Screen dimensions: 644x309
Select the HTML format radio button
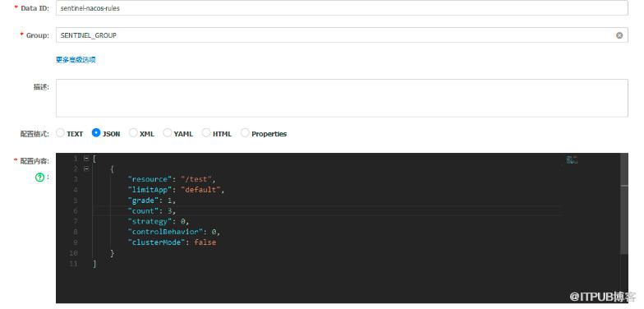pyautogui.click(x=206, y=133)
